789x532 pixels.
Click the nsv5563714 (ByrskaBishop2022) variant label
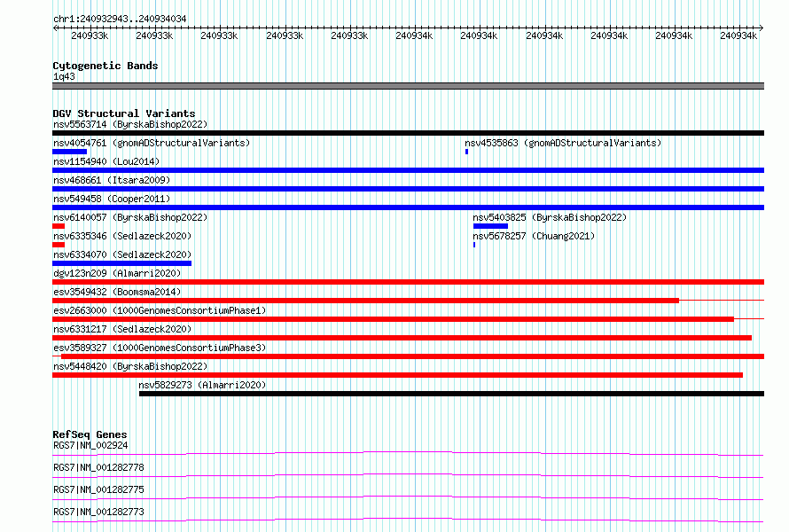click(x=130, y=124)
